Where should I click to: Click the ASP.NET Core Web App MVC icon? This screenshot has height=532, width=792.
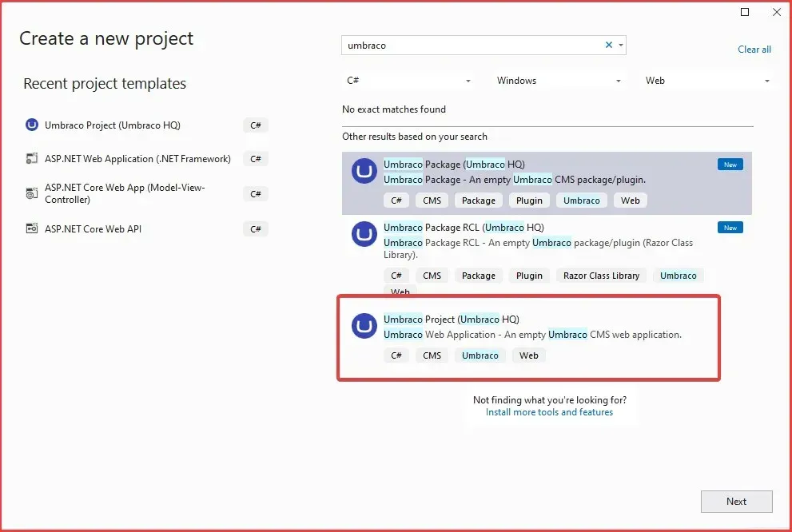point(31,193)
